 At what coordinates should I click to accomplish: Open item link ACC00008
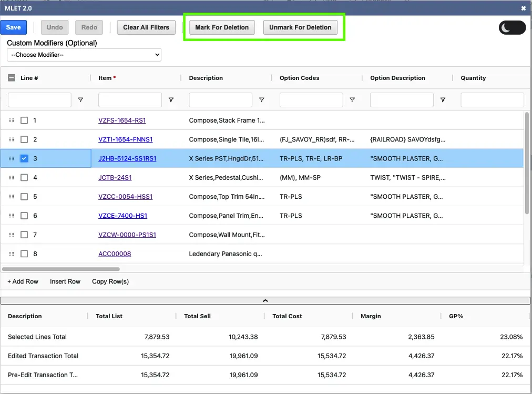coord(115,254)
